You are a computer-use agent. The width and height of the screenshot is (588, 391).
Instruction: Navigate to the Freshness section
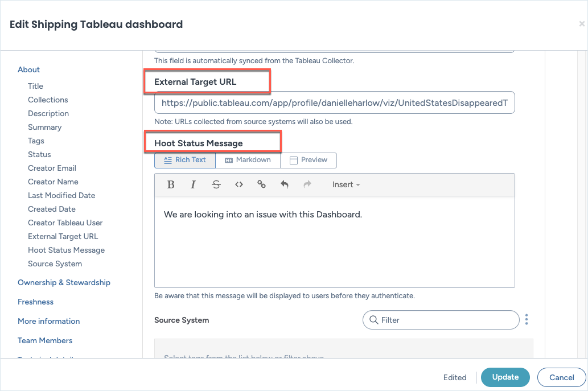[35, 302]
